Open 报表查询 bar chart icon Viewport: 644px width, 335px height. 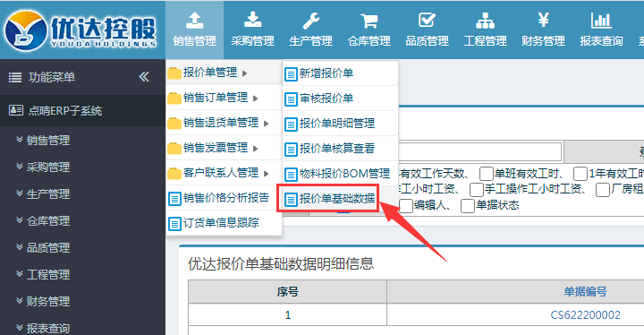[x=601, y=21]
